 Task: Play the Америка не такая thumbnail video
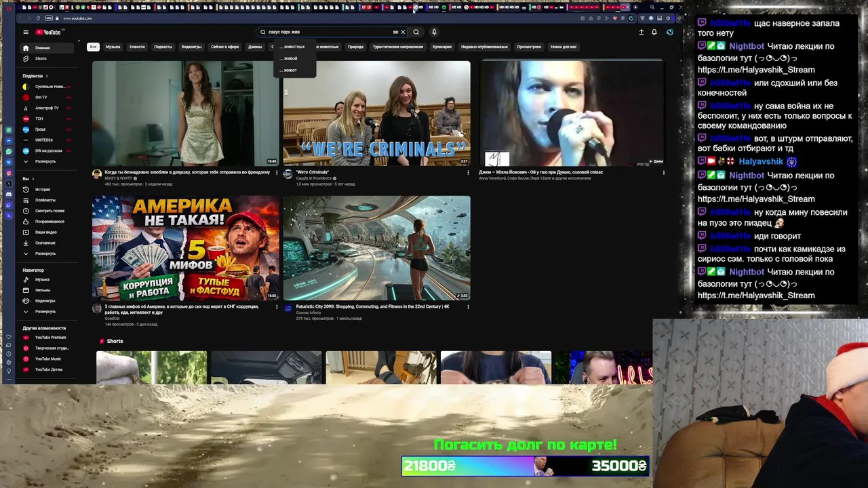pos(186,248)
